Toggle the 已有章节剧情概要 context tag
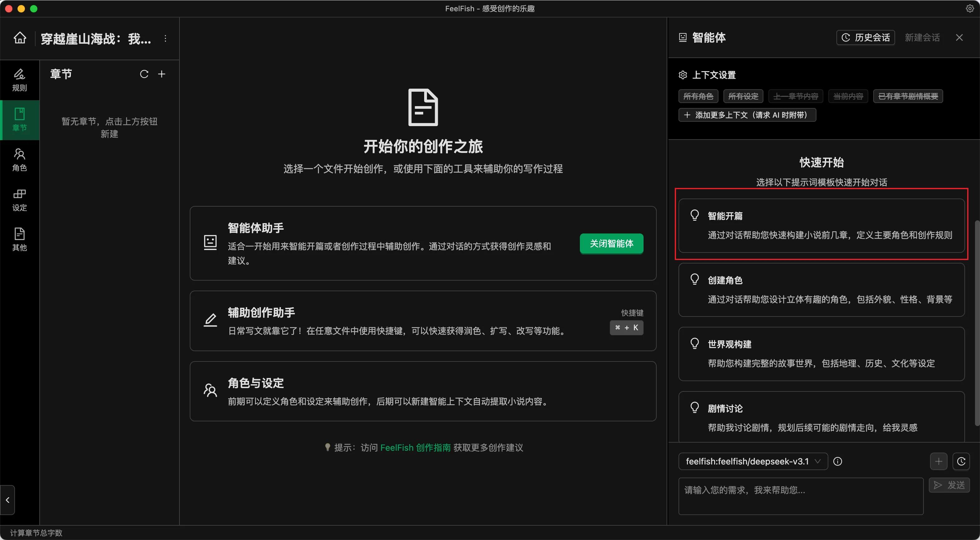980x540 pixels. point(908,96)
